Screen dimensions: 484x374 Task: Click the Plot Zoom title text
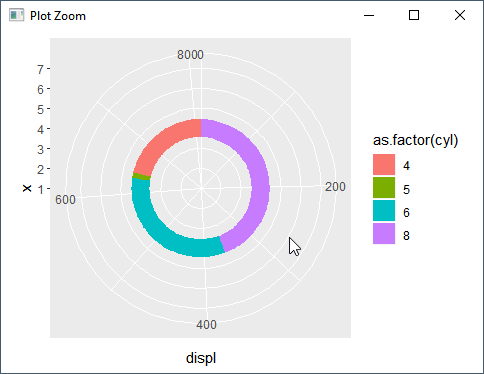[58, 16]
